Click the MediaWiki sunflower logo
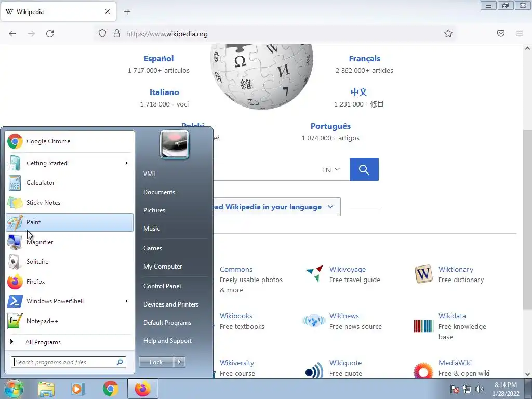Viewport: 532px width, 399px height. (423, 370)
